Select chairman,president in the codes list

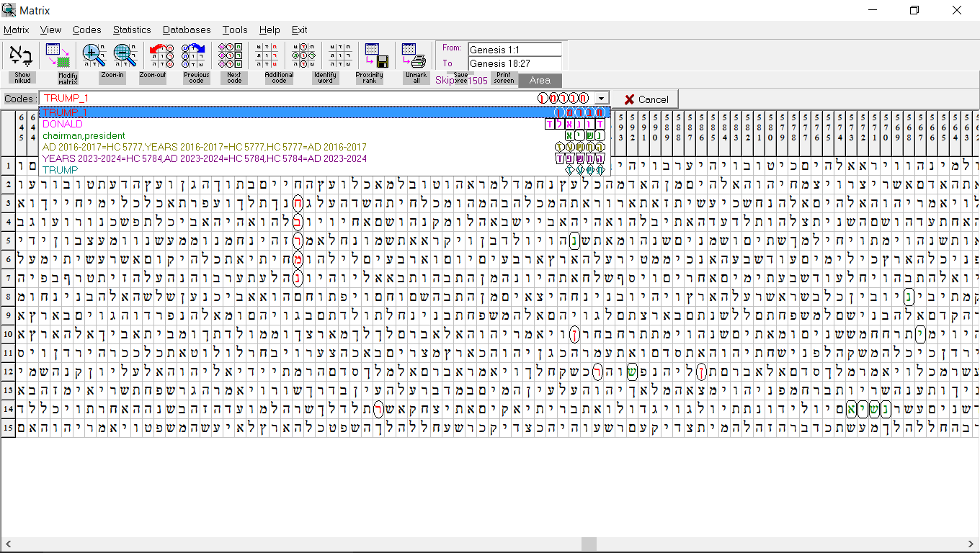coord(324,135)
